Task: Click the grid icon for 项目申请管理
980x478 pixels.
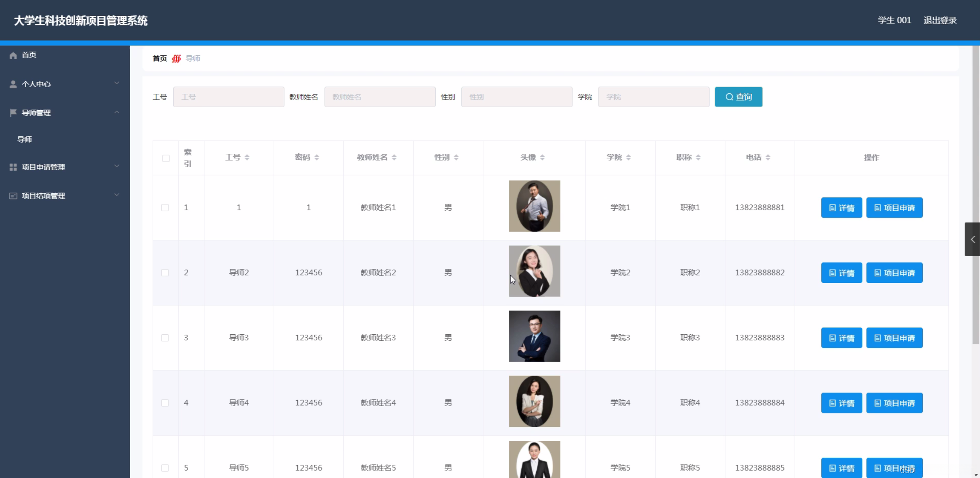Action: [13, 167]
